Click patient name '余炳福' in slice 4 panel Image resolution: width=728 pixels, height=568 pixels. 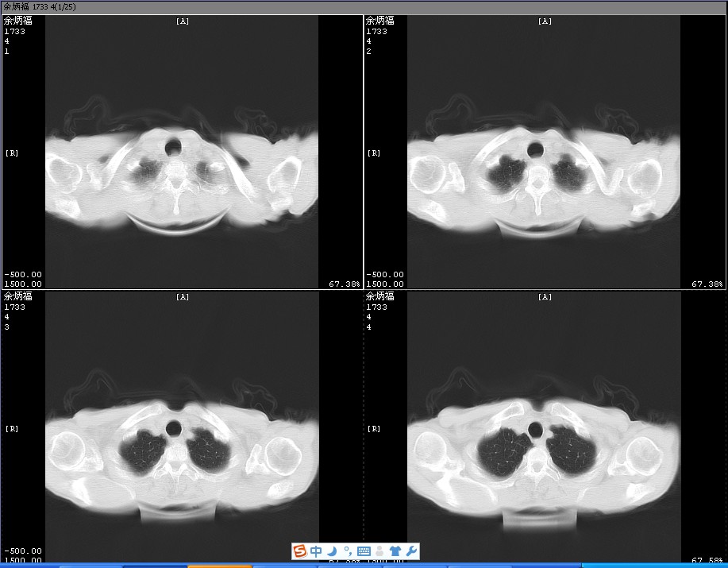(379, 296)
